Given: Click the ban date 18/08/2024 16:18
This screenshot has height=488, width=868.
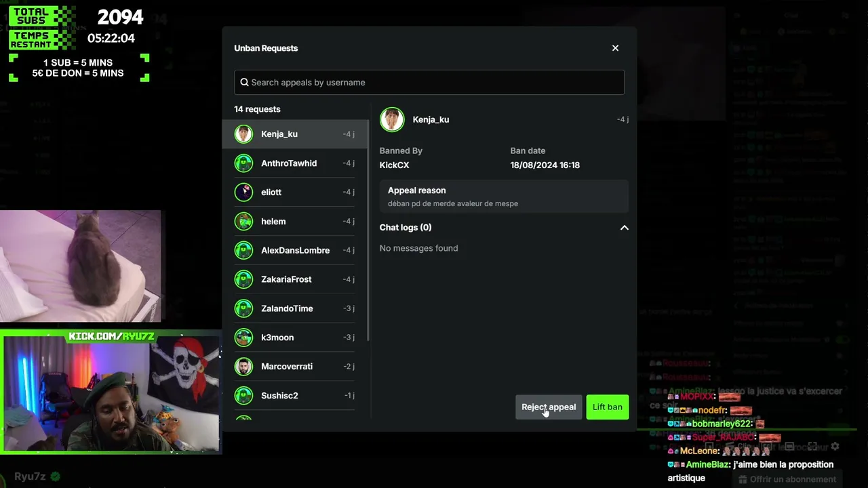Looking at the screenshot, I should [545, 165].
